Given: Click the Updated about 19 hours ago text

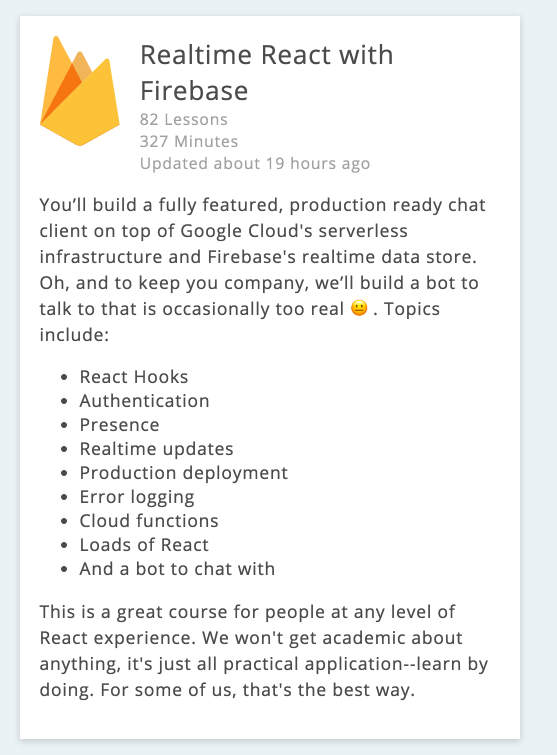Looking at the screenshot, I should (x=255, y=164).
